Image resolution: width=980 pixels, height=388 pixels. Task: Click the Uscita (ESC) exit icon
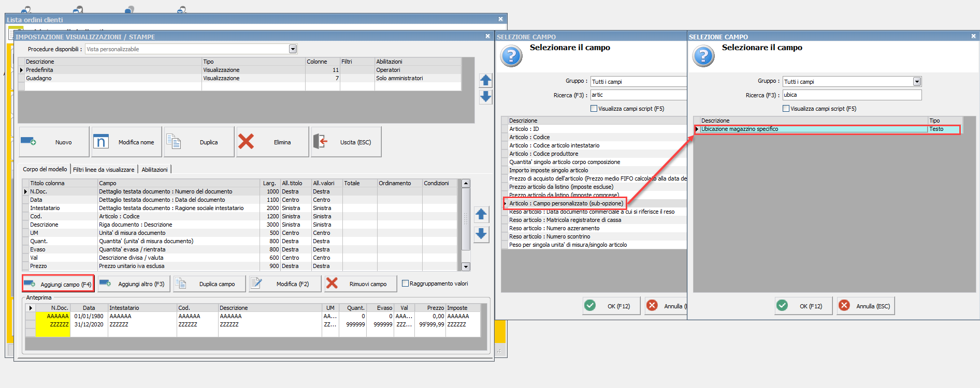point(321,141)
